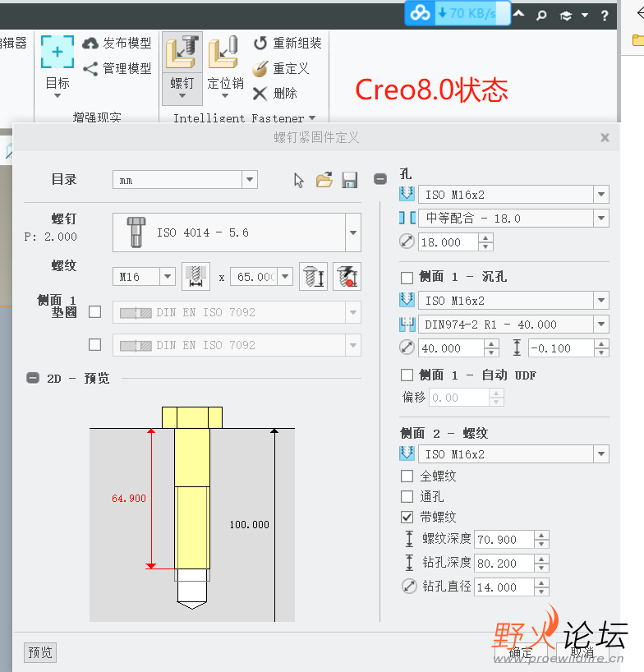Enable the first Side 1 washer checkbox
The image size is (644, 672).
click(x=94, y=311)
